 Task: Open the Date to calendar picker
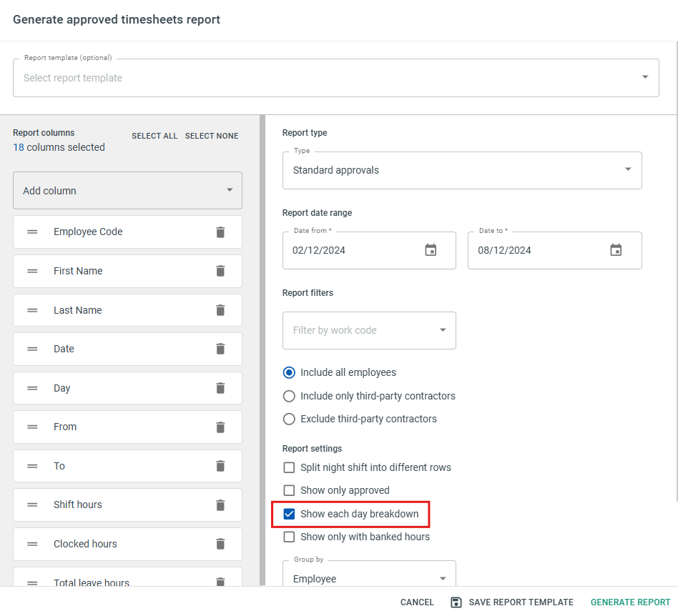click(x=616, y=250)
